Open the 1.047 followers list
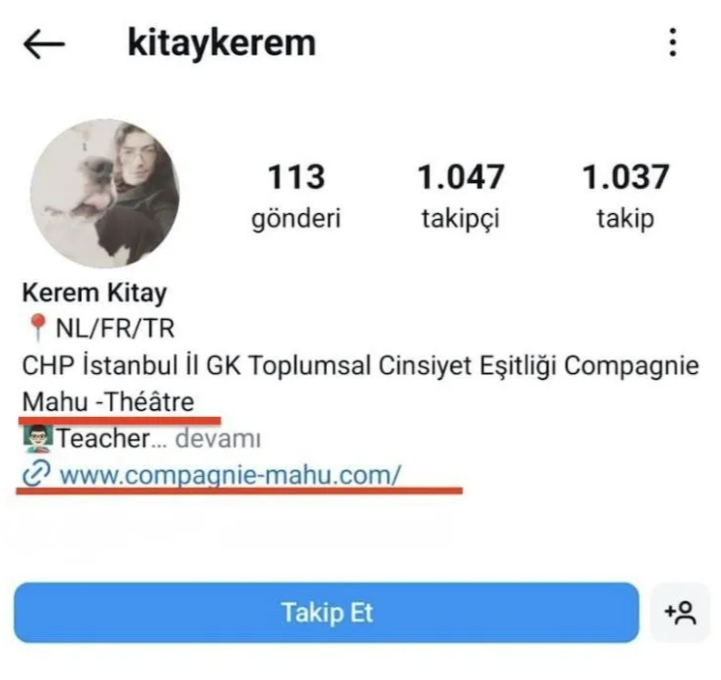This screenshot has width=721, height=680. [461, 177]
